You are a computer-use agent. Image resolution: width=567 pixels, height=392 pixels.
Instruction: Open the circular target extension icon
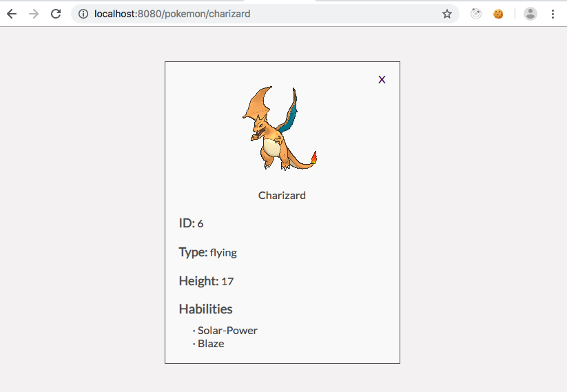point(476,14)
